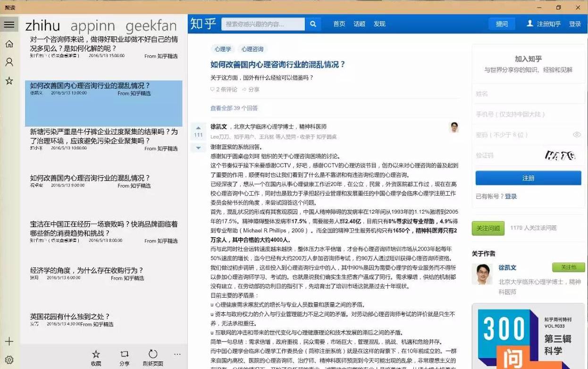The image size is (588, 369).
Task: Click the 姓名 input field
Action: tap(529, 94)
